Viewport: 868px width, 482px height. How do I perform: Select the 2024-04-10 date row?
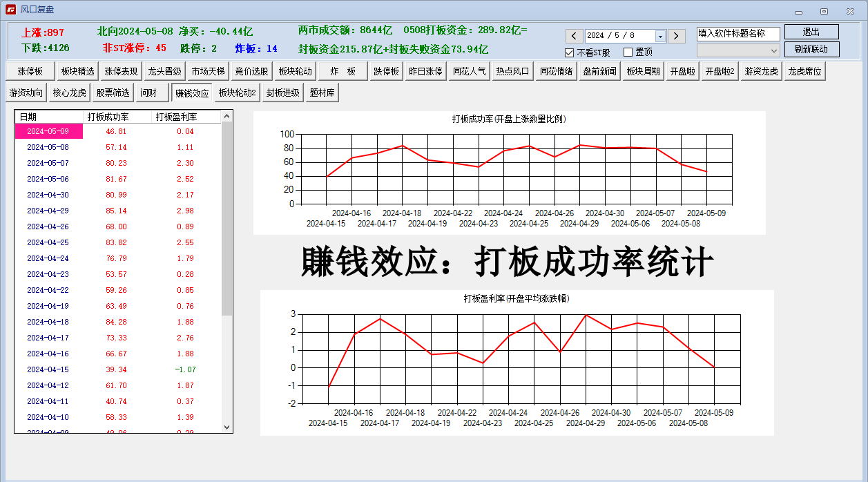coord(117,417)
